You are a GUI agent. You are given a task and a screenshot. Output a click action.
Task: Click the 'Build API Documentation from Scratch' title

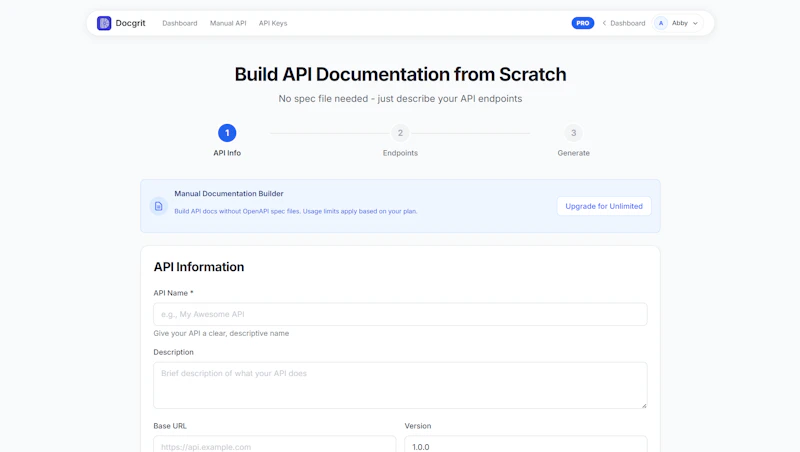coord(401,74)
